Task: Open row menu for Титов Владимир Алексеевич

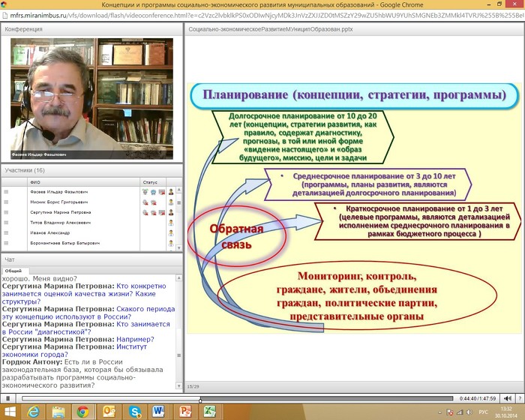Action: [7, 223]
